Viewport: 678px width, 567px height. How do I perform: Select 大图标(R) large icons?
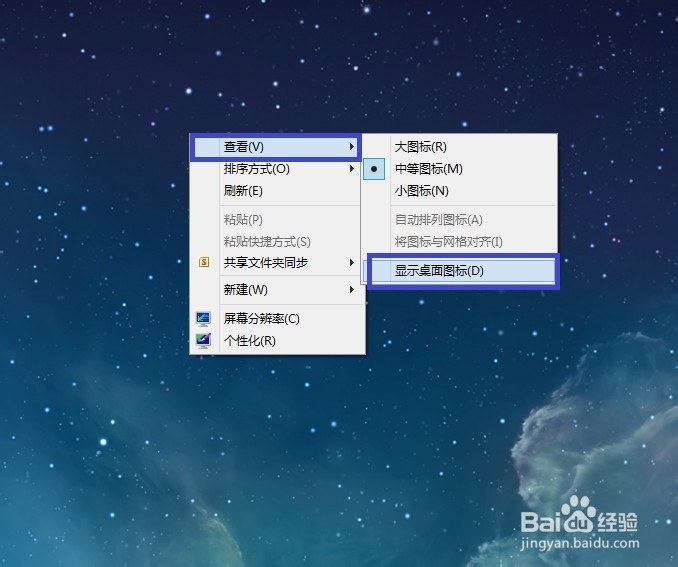pos(459,147)
